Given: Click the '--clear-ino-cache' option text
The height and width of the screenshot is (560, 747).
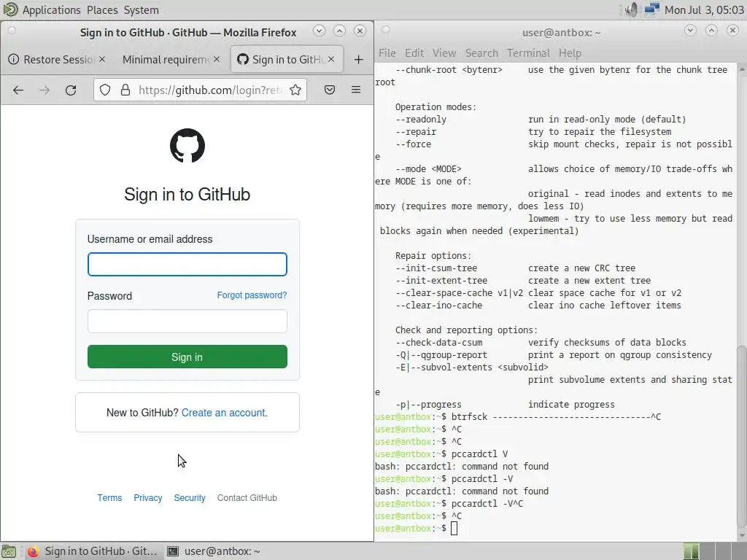Looking at the screenshot, I should coord(438,306).
